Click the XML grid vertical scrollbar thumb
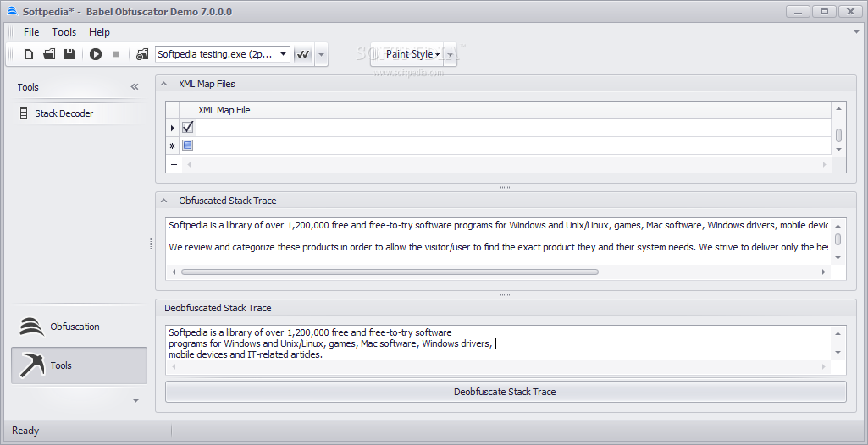This screenshot has height=445, width=868. pyautogui.click(x=838, y=135)
